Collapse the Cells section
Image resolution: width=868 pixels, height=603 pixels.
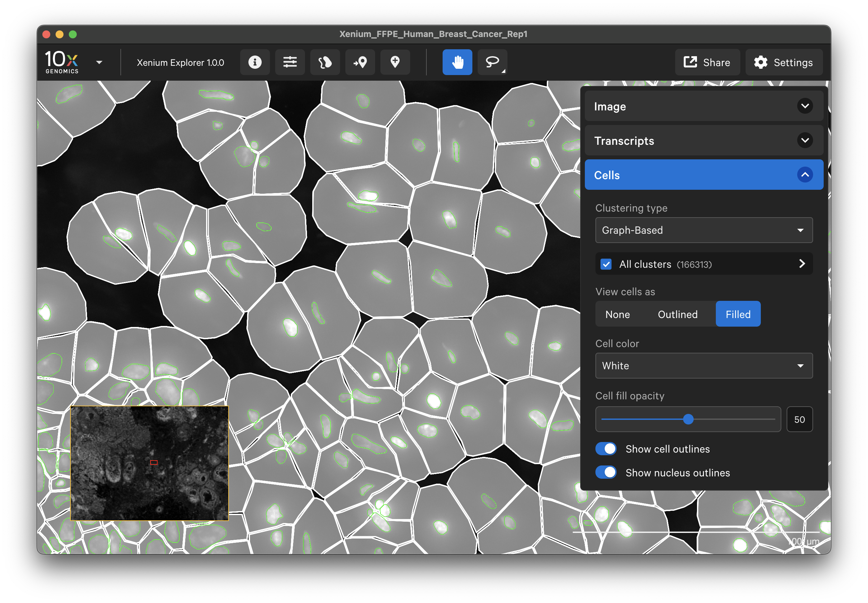click(x=704, y=175)
